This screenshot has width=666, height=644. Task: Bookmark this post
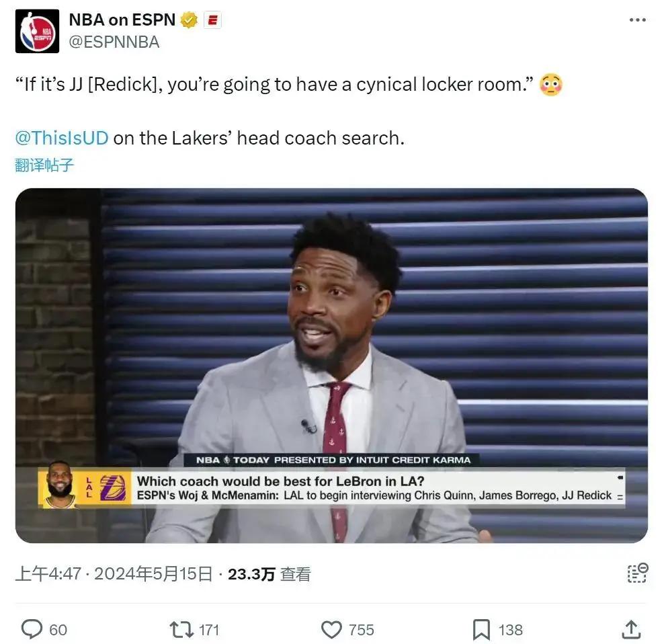pyautogui.click(x=481, y=630)
